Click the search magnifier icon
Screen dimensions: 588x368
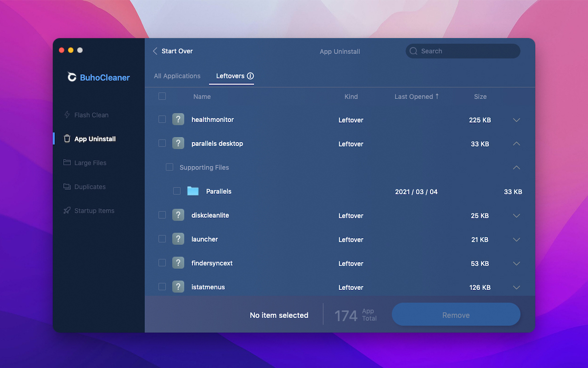[414, 51]
